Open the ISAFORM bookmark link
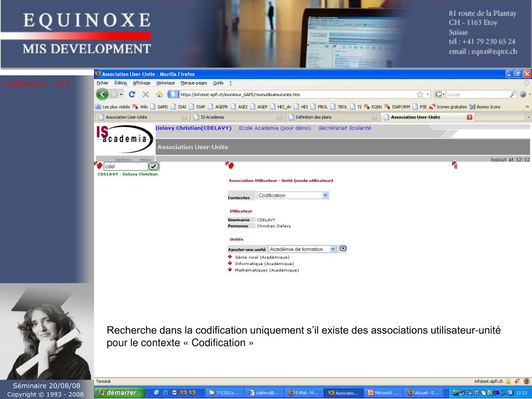The height and width of the screenshot is (399, 532). click(x=400, y=107)
